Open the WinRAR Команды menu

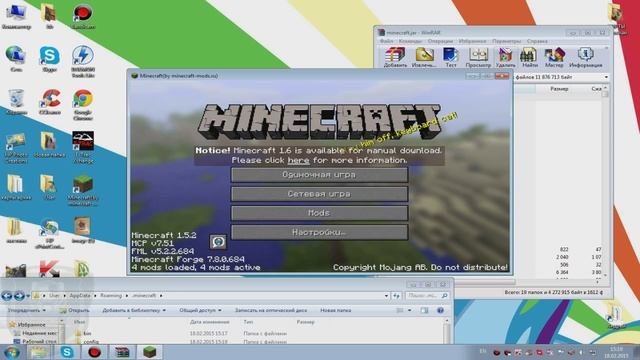point(410,41)
